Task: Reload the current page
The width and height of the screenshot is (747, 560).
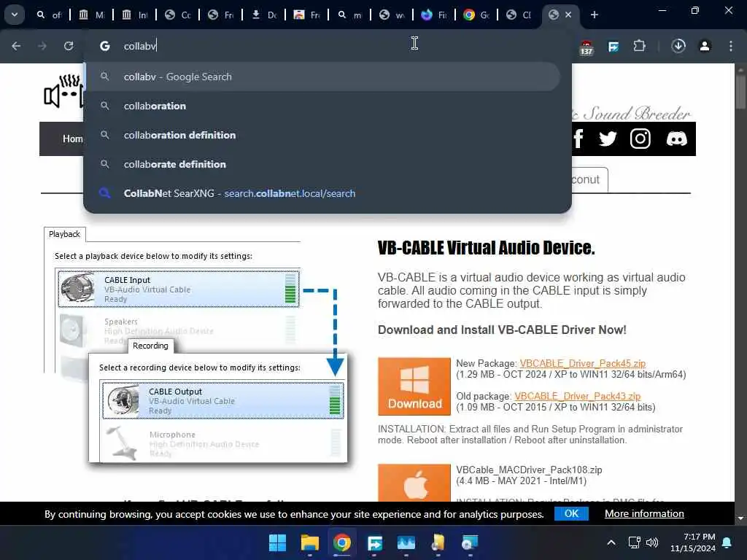Action: click(x=69, y=46)
